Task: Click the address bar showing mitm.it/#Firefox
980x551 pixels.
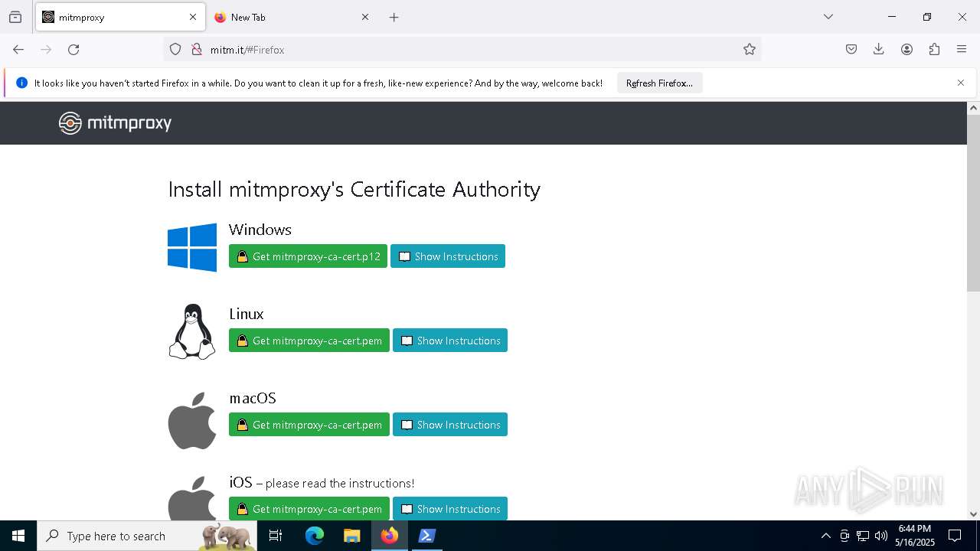Action: [x=463, y=49]
